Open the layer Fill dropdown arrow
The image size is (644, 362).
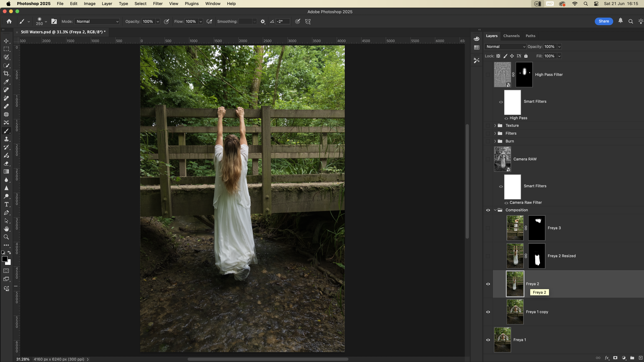pyautogui.click(x=559, y=56)
